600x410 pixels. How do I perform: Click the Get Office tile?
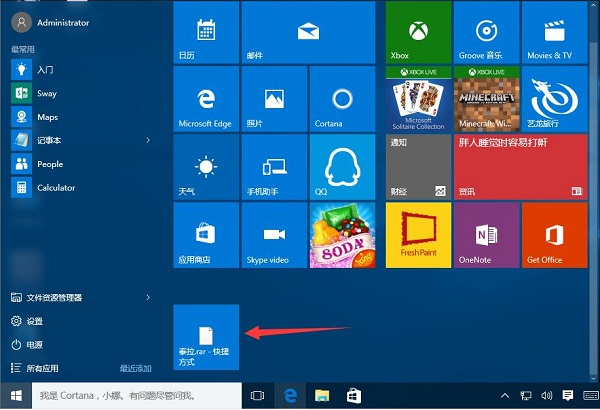[554, 235]
